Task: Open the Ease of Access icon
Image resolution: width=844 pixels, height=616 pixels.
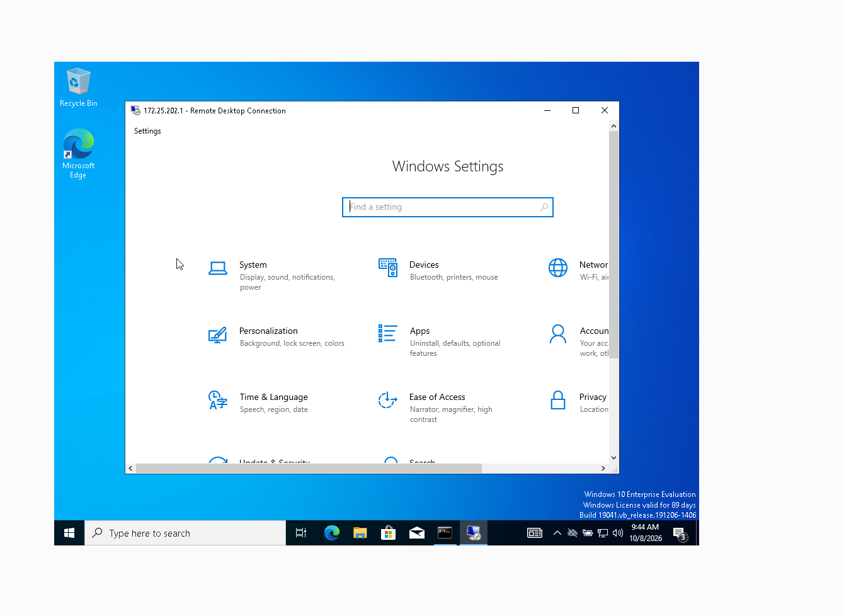Action: click(x=387, y=400)
